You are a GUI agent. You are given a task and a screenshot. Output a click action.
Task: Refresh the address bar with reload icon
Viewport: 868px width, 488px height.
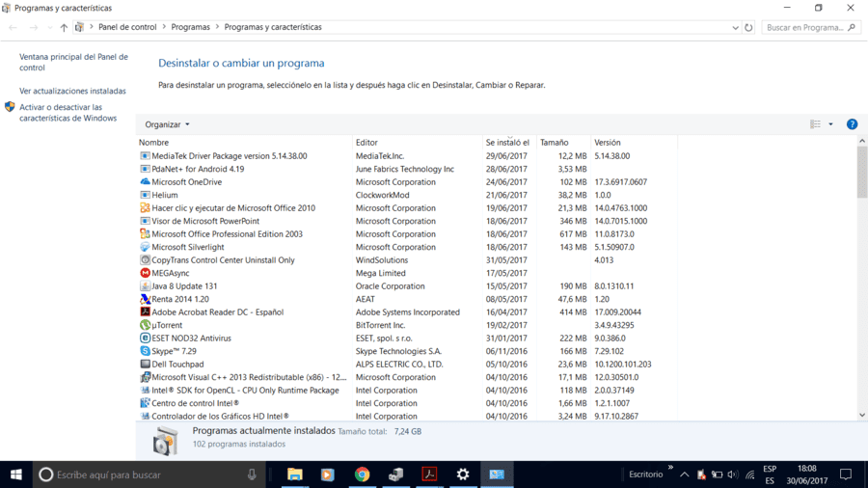(x=748, y=27)
